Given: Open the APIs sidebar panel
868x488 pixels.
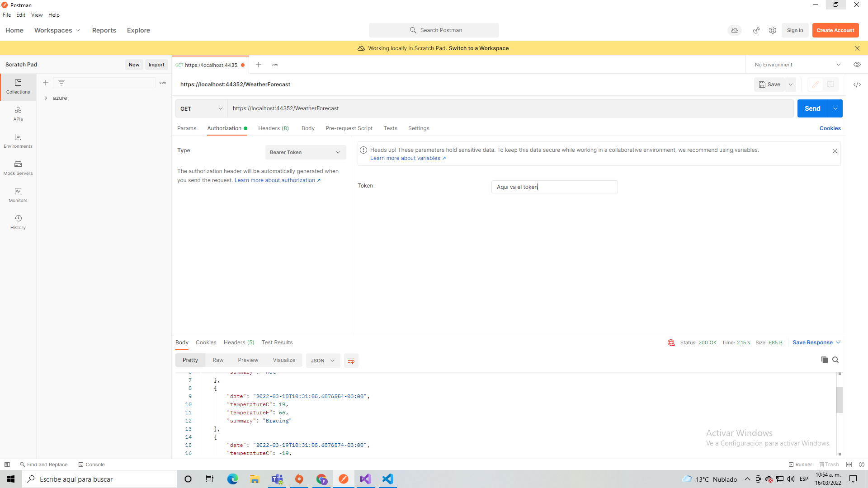Looking at the screenshot, I should 18,113.
